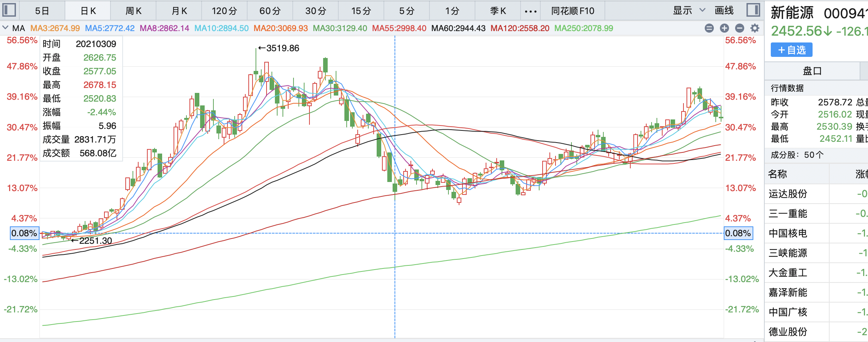Viewport: 868px width, 342px height.
Task: Open 同花顺F10 company info
Action: 572,11
